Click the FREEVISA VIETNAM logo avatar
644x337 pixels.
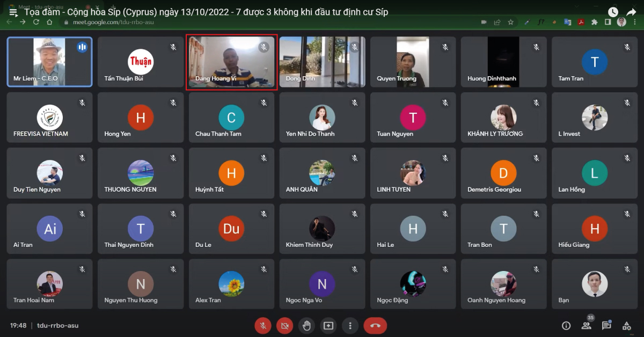click(50, 118)
